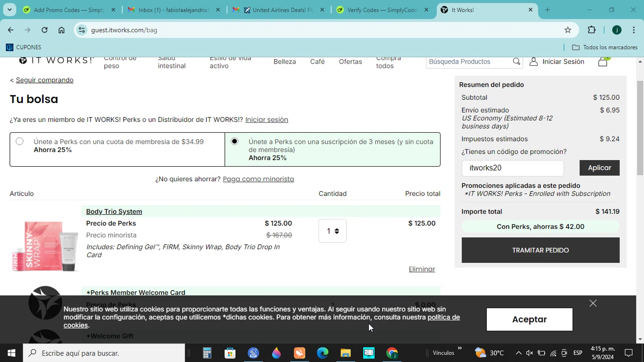The width and height of the screenshot is (644, 362).
Task: Bookmark this page with star icon
Action: click(568, 30)
